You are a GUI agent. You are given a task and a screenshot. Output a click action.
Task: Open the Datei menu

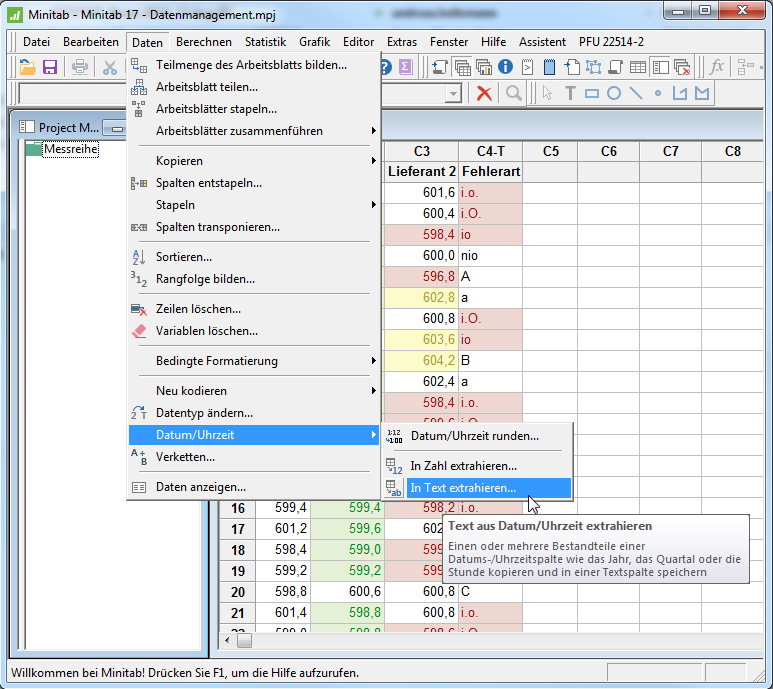36,42
